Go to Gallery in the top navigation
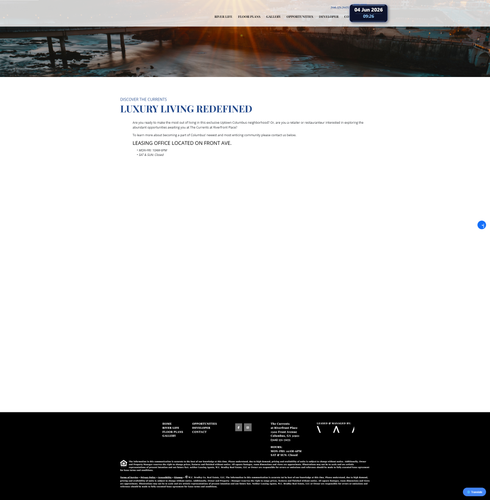 pos(273,17)
